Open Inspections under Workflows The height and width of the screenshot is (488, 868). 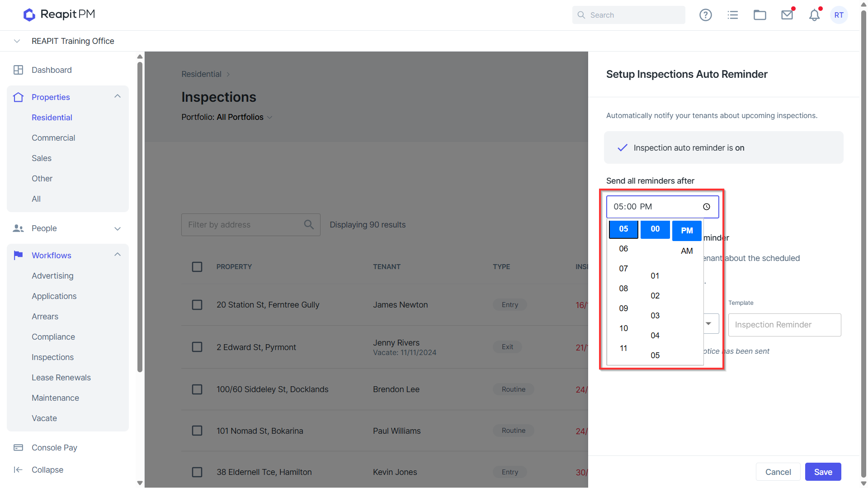pyautogui.click(x=52, y=357)
